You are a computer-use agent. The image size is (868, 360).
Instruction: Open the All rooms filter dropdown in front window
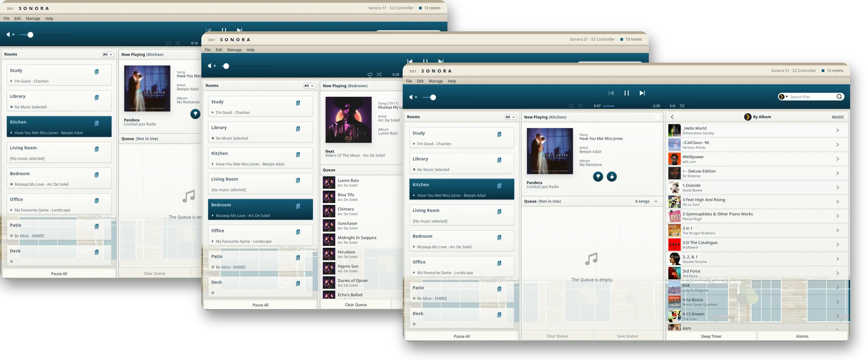click(510, 117)
